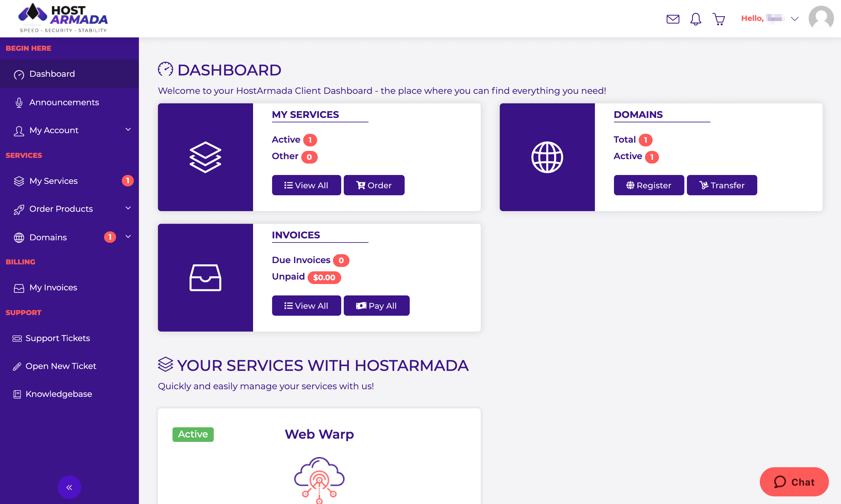
Task: Click the Due Invoices 0 badge
Action: tap(341, 261)
